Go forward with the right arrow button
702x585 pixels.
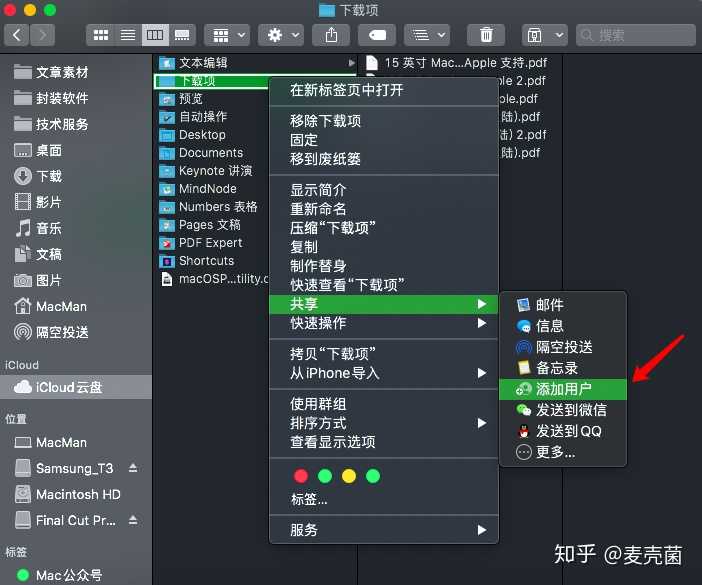[43, 35]
